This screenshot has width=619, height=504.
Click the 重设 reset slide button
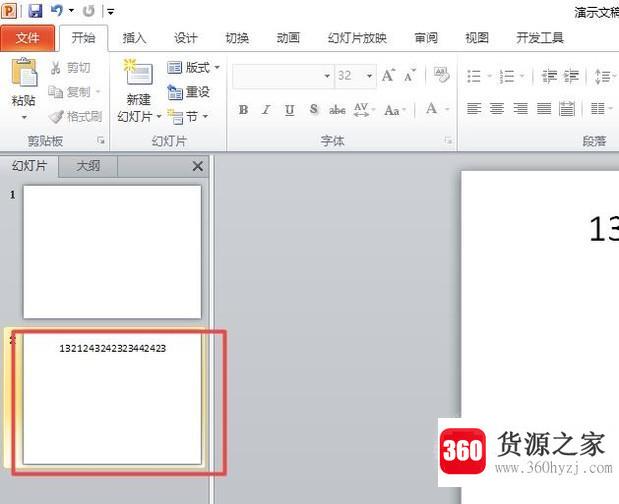189,92
